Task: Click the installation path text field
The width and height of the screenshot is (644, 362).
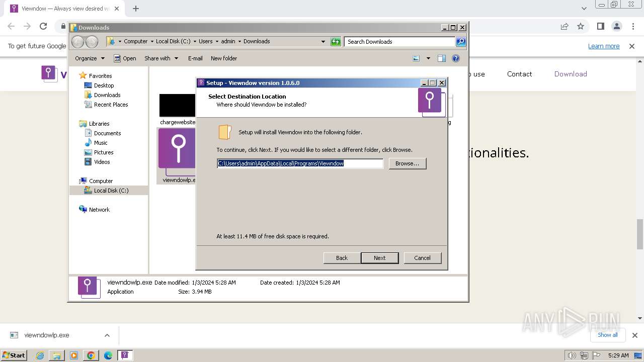Action: 300,163
